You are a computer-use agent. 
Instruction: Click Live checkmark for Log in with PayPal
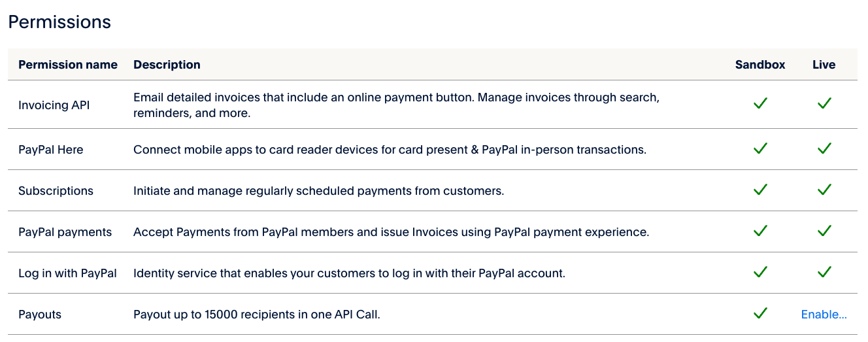(824, 272)
